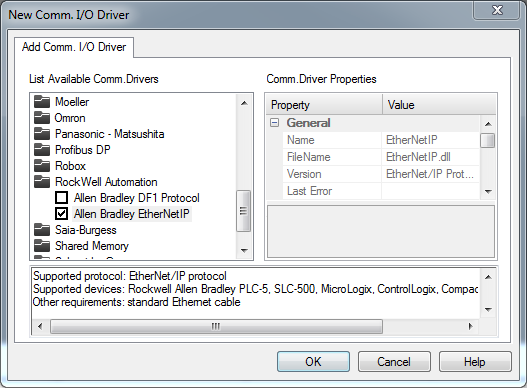Click driver list scroll up arrow

click(x=244, y=103)
